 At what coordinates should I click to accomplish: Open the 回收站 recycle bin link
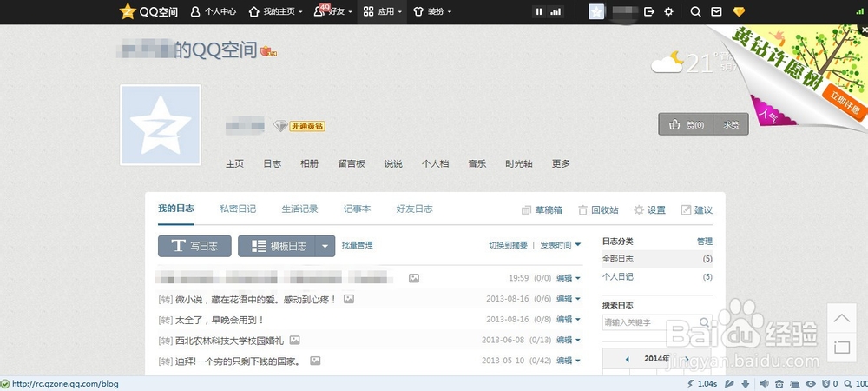click(598, 210)
